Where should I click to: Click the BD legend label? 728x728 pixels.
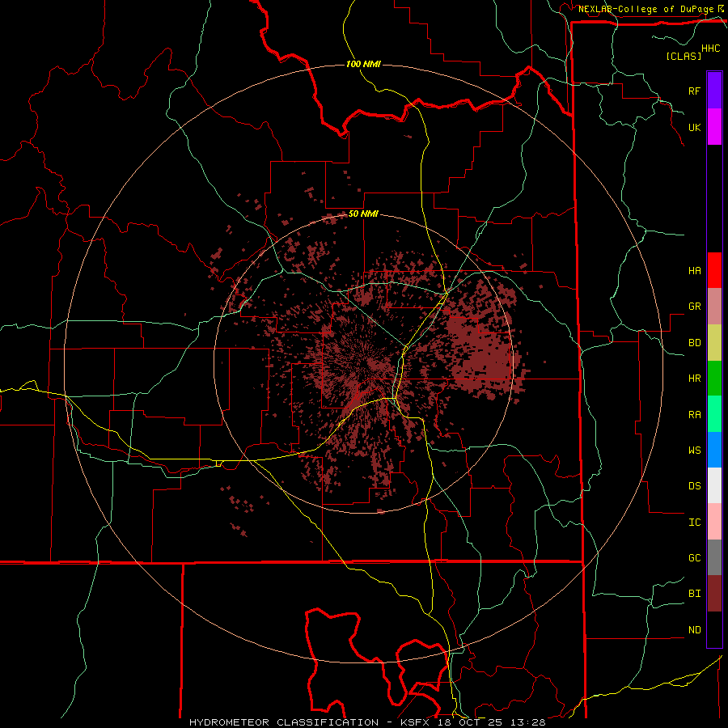tap(694, 343)
